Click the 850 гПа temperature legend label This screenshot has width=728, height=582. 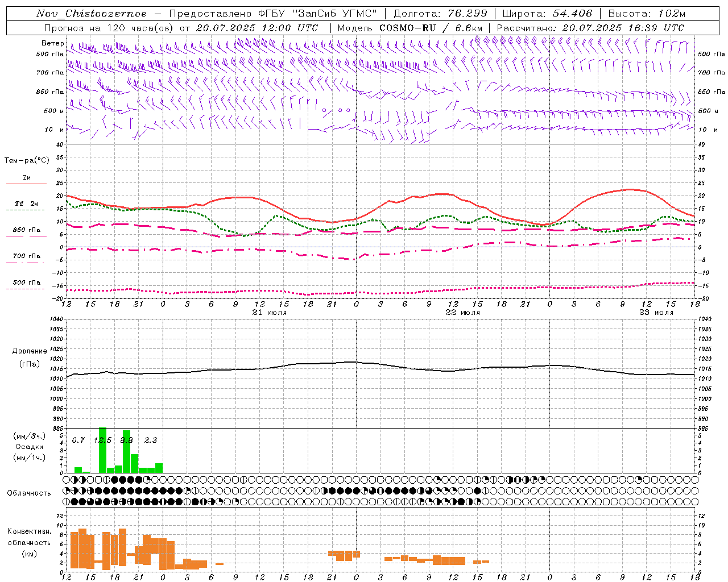click(x=27, y=230)
